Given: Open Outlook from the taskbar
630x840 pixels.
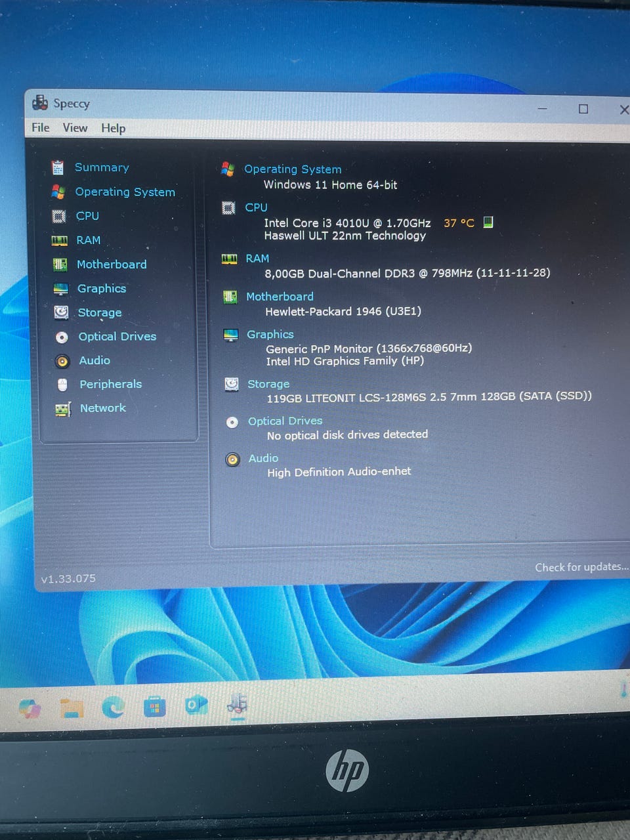Looking at the screenshot, I should [196, 706].
